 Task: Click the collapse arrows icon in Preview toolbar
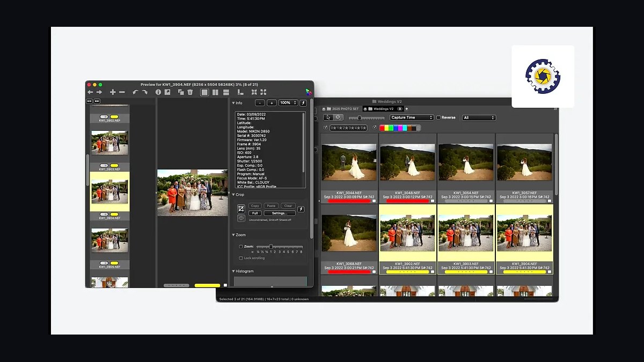pos(254,92)
